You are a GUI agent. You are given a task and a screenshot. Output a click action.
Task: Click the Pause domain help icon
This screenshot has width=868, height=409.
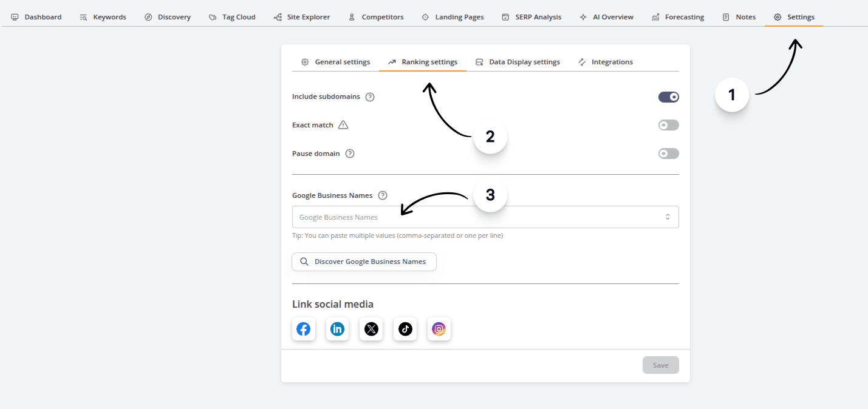pos(350,154)
